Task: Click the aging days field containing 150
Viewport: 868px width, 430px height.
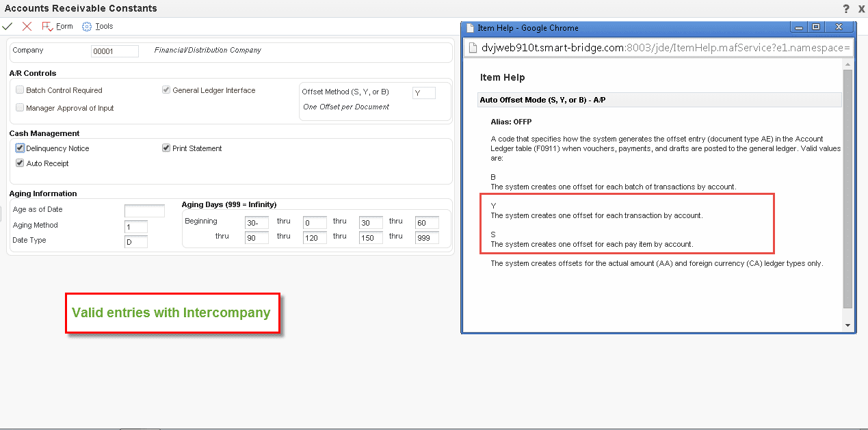Action: point(371,238)
